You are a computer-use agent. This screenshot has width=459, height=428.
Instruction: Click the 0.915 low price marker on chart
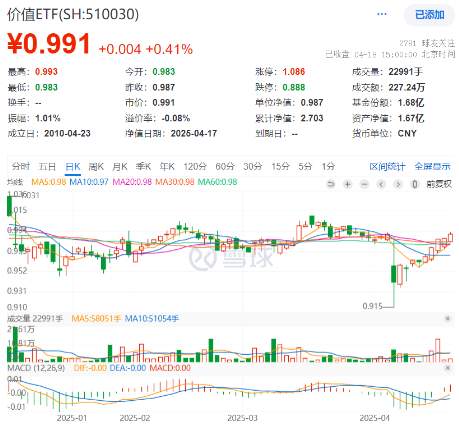point(372,306)
